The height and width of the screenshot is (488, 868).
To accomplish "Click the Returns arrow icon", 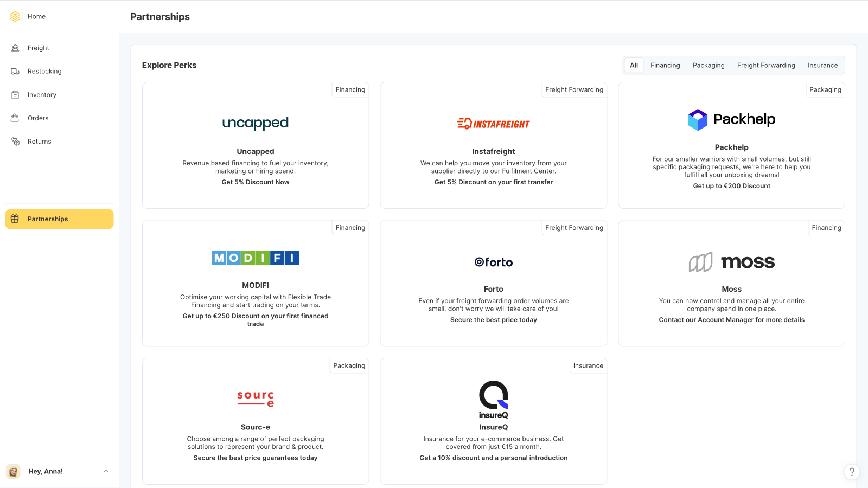I will coord(15,141).
